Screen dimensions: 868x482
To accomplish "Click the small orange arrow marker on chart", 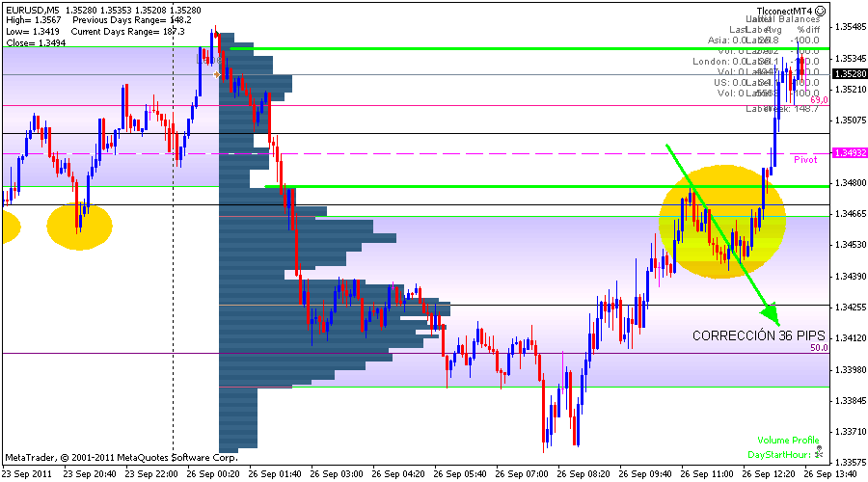I will [217, 73].
